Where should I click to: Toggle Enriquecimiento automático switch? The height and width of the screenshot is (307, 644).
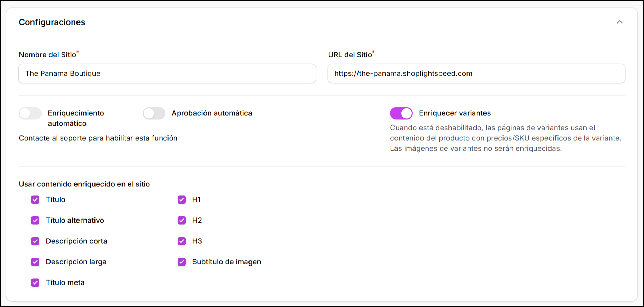click(x=30, y=113)
